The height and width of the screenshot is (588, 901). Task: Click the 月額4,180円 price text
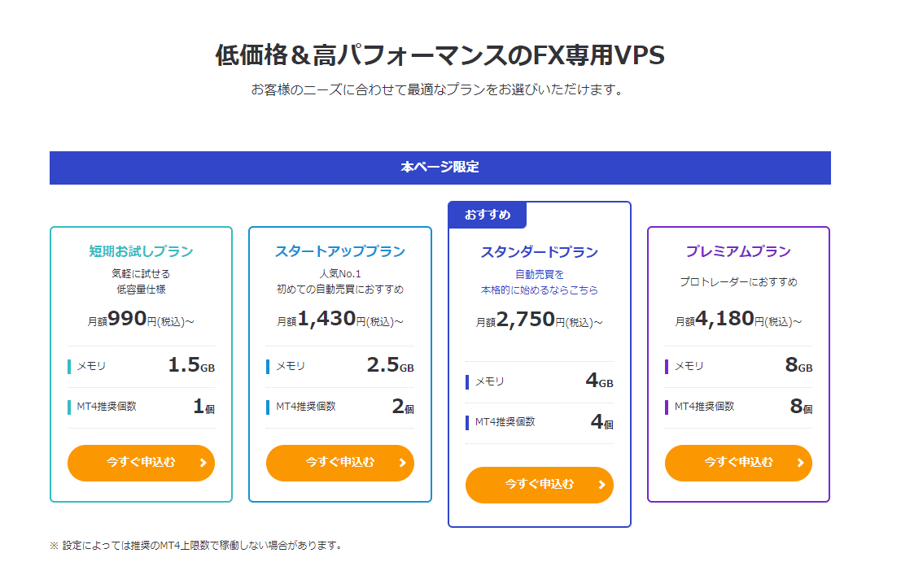coord(738,319)
